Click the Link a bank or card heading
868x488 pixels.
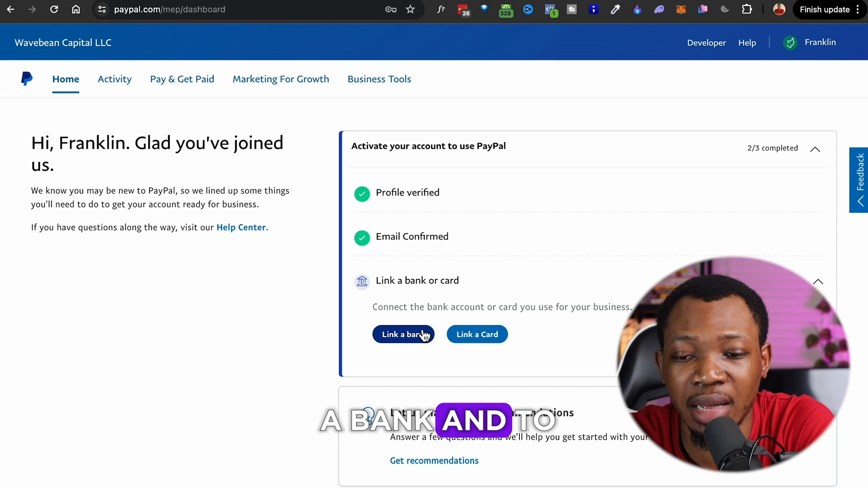[x=417, y=280]
